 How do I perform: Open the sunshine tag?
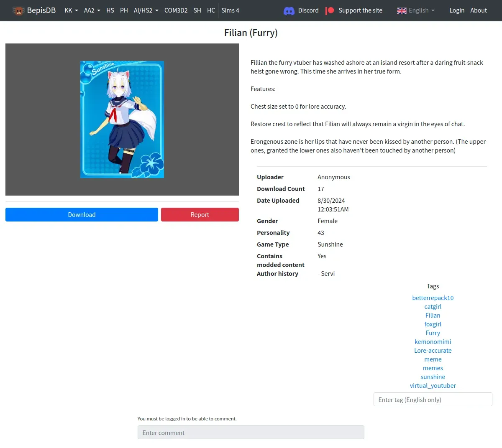click(433, 377)
